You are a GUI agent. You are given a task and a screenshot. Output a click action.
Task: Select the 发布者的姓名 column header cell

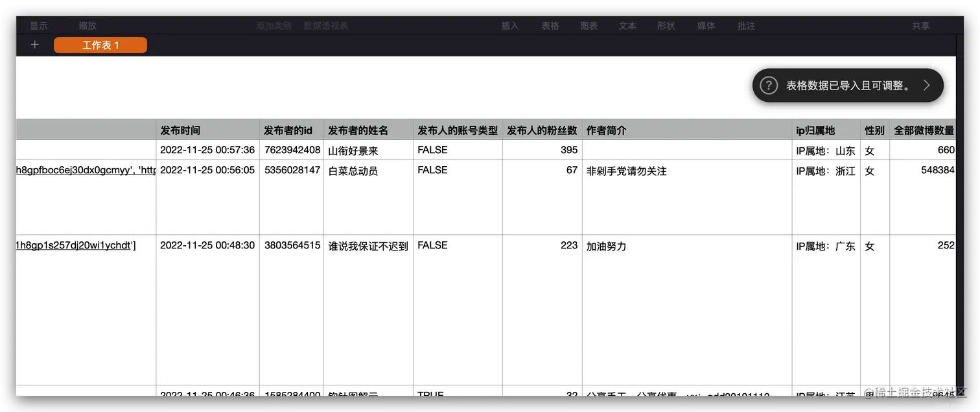pyautogui.click(x=368, y=130)
